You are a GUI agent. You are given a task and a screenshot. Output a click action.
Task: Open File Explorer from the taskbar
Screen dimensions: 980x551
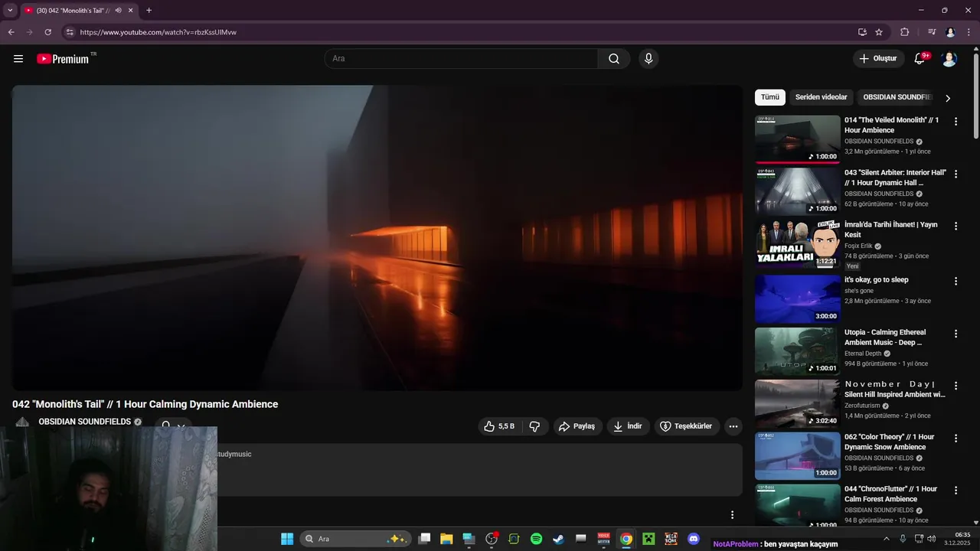pos(446,539)
